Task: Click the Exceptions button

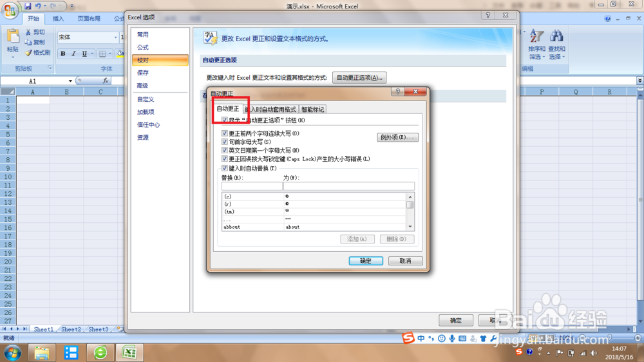Action: pos(397,137)
